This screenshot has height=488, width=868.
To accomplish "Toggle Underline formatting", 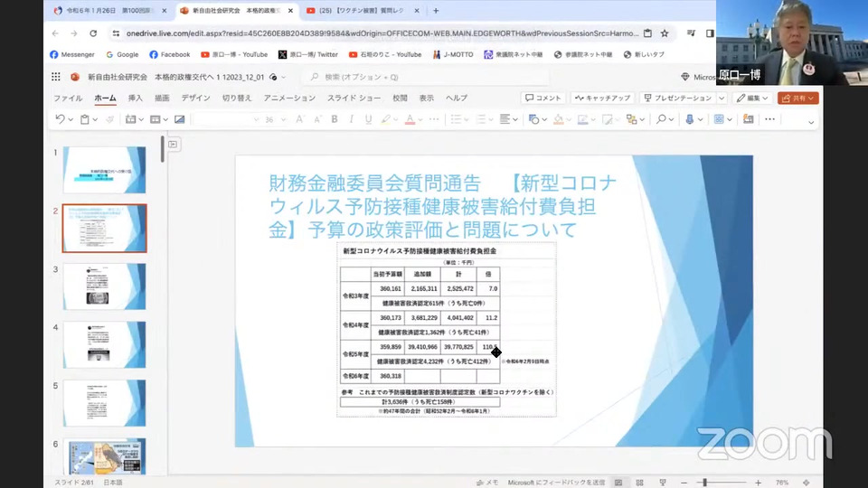I will coord(368,119).
